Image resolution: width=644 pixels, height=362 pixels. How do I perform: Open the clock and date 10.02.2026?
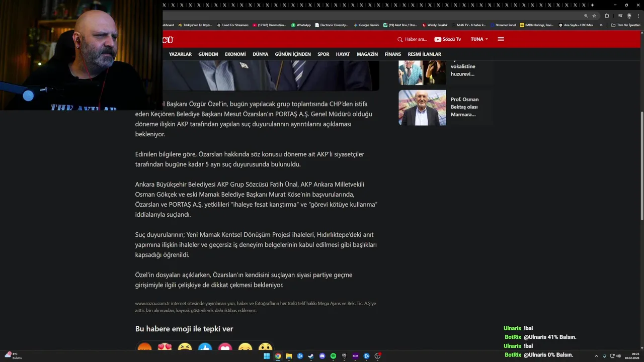click(632, 356)
